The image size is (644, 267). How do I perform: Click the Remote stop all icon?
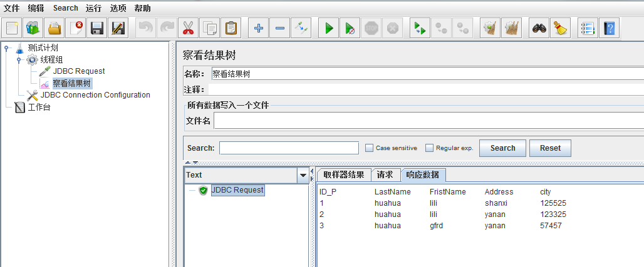tap(441, 28)
